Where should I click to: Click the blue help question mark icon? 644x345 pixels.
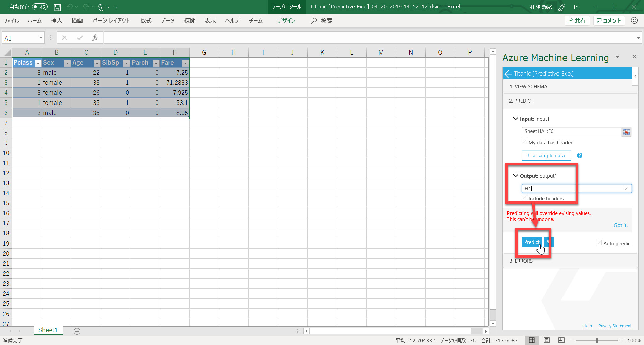[579, 156]
